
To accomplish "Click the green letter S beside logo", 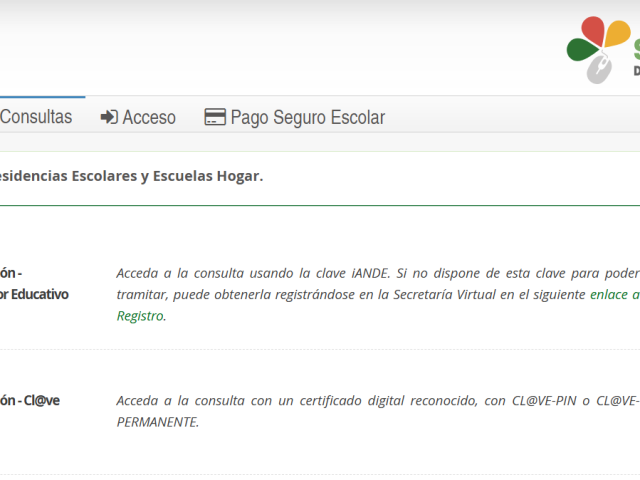I will point(635,48).
